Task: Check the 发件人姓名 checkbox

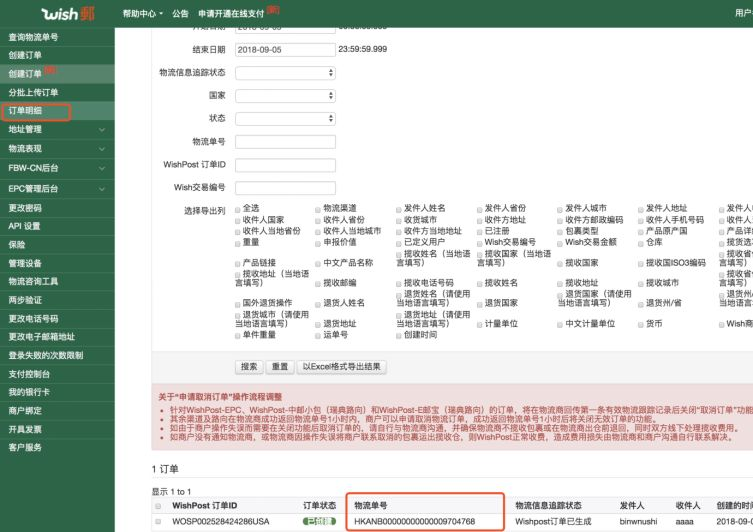Action: click(399, 209)
